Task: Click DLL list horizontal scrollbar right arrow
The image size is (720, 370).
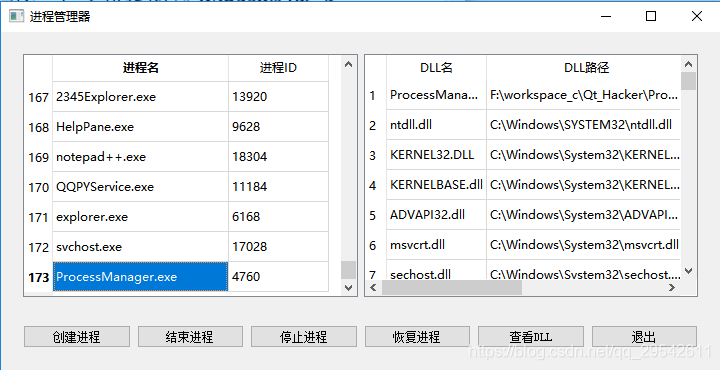Action: [x=672, y=288]
